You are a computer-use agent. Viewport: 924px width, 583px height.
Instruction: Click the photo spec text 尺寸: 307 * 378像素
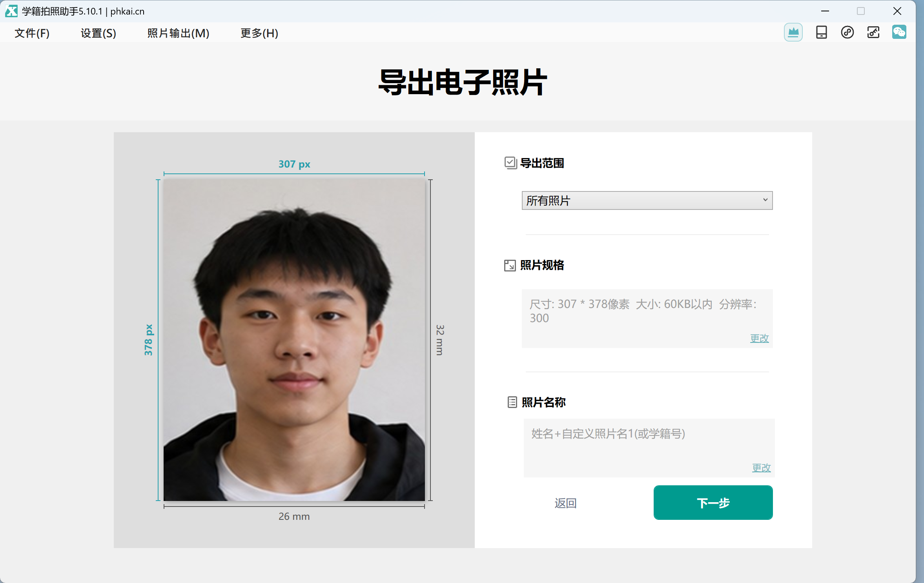pyautogui.click(x=580, y=304)
